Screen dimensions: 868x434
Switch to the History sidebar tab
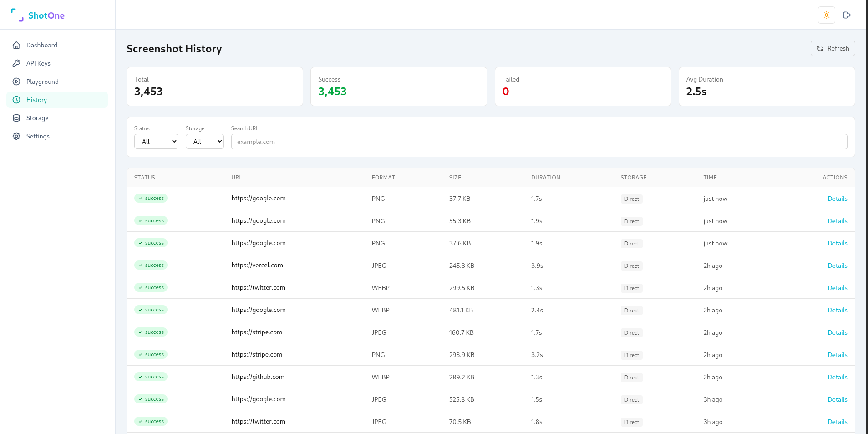click(x=36, y=100)
